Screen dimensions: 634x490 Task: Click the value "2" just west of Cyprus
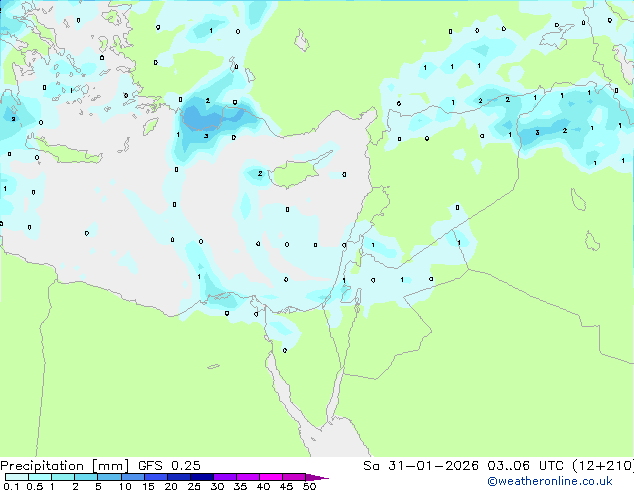[x=260, y=173]
